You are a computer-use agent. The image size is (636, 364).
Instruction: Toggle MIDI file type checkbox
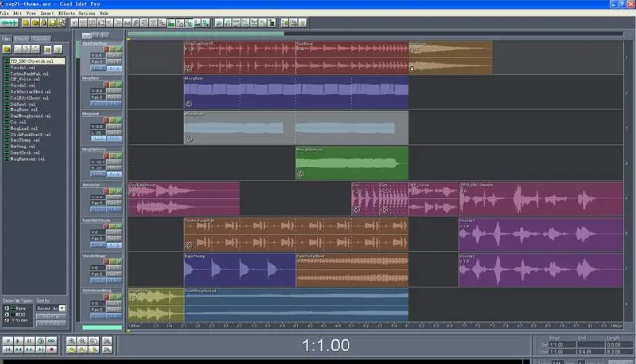pyautogui.click(x=7, y=314)
